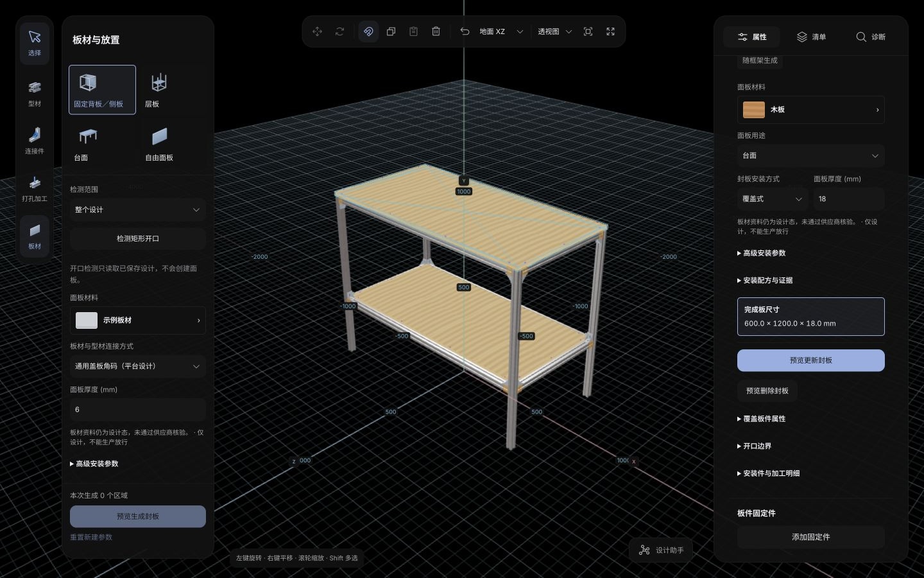The width and height of the screenshot is (924, 578).
Task: Undo the last action
Action: pos(465,31)
